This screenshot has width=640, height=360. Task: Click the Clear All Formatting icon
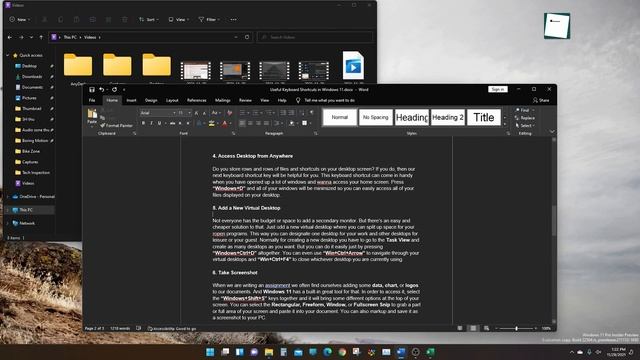pyautogui.click(x=230, y=113)
